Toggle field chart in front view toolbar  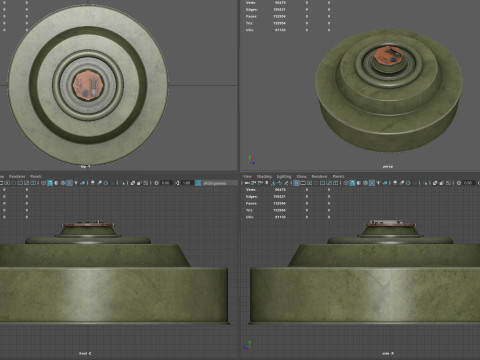pyautogui.click(x=20, y=183)
